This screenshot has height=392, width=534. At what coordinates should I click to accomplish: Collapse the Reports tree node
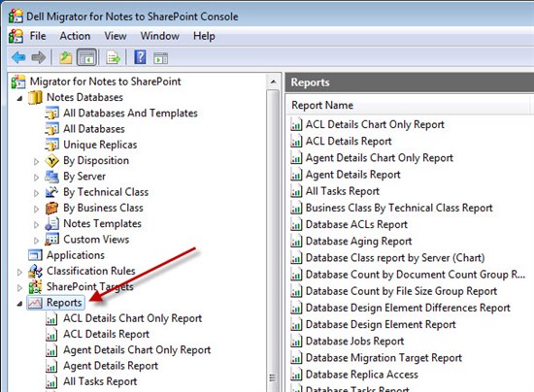(19, 303)
